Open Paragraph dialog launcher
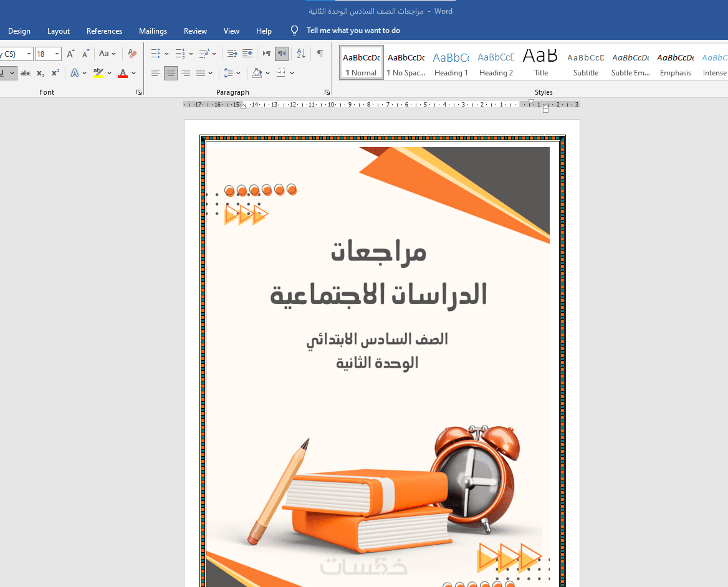Image resolution: width=728 pixels, height=587 pixels. 327,92
